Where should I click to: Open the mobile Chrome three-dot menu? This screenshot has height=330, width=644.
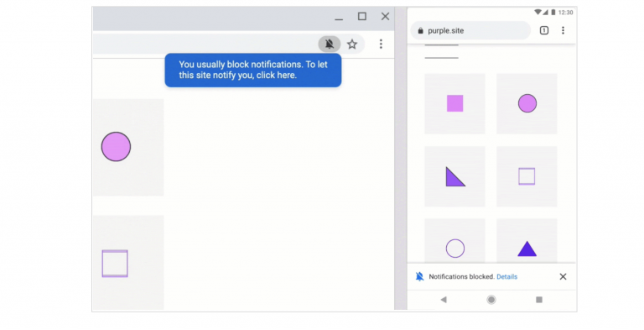(563, 30)
